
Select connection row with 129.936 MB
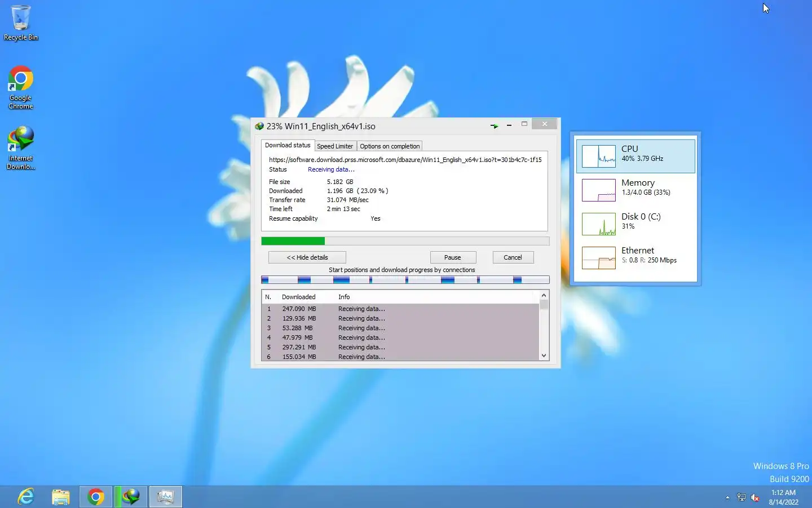click(x=400, y=318)
